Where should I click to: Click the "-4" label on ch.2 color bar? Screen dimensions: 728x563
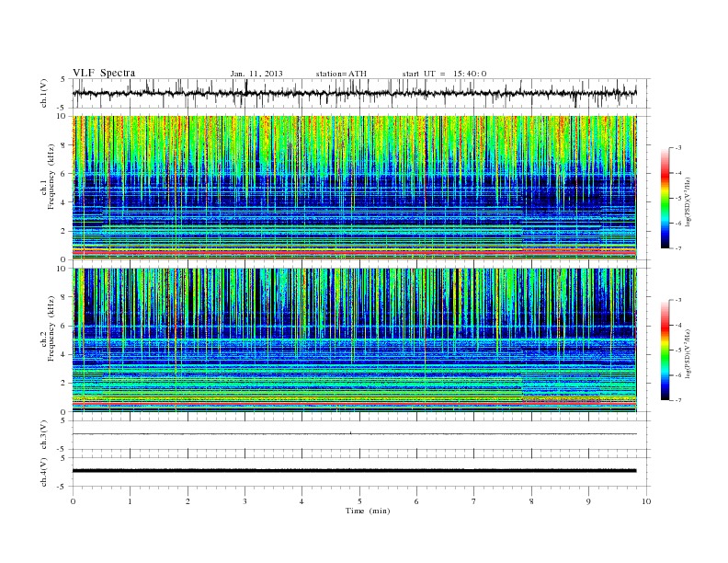point(677,325)
